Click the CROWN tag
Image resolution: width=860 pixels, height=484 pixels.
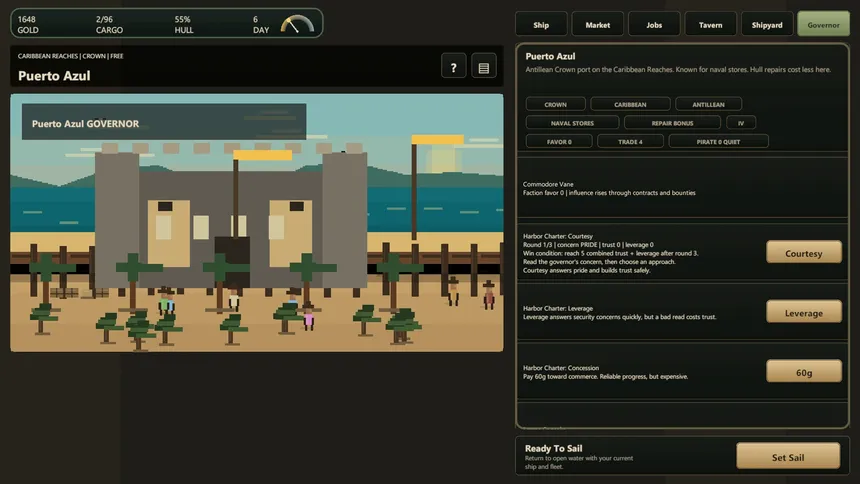tap(556, 104)
